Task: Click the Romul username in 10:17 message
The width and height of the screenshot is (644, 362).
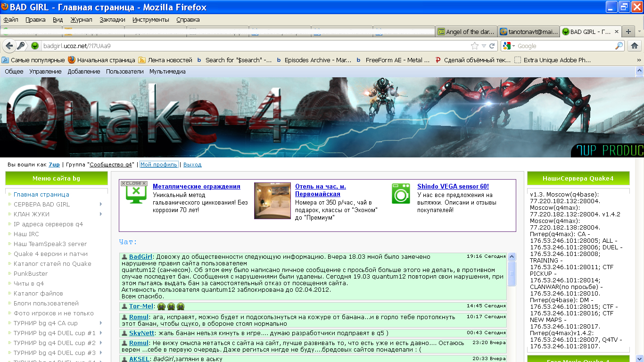Action: point(139,317)
